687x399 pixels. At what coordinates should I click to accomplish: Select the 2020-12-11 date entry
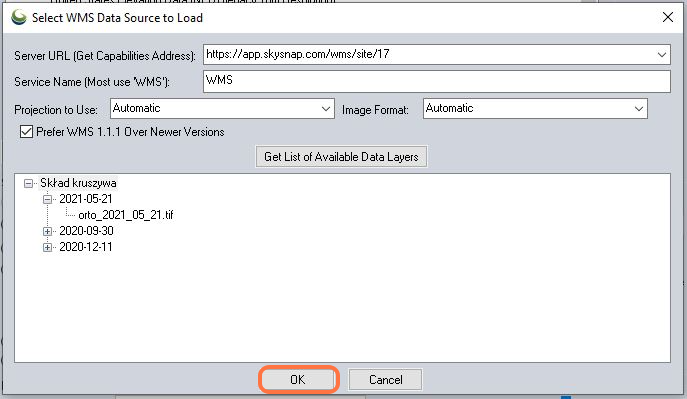[86, 247]
